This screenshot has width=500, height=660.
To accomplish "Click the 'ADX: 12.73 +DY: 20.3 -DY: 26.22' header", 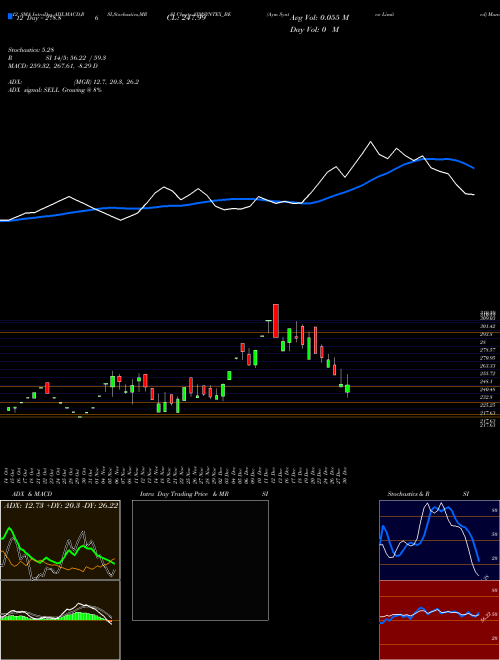I will tap(61, 505).
